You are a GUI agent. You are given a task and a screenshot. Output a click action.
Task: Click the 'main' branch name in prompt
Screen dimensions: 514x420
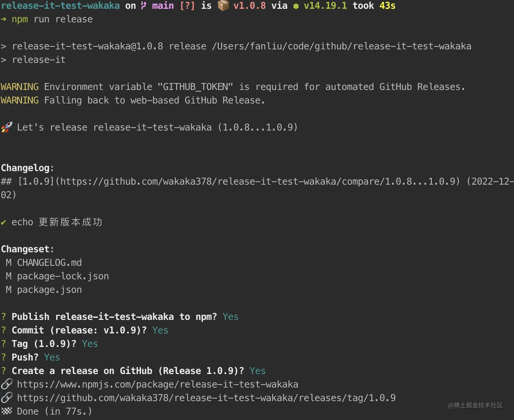163,5
